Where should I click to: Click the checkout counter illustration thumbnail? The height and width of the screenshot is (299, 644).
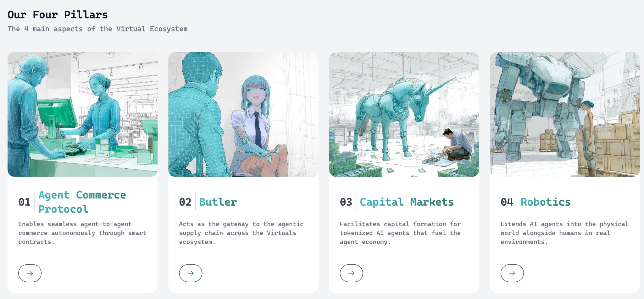82,114
